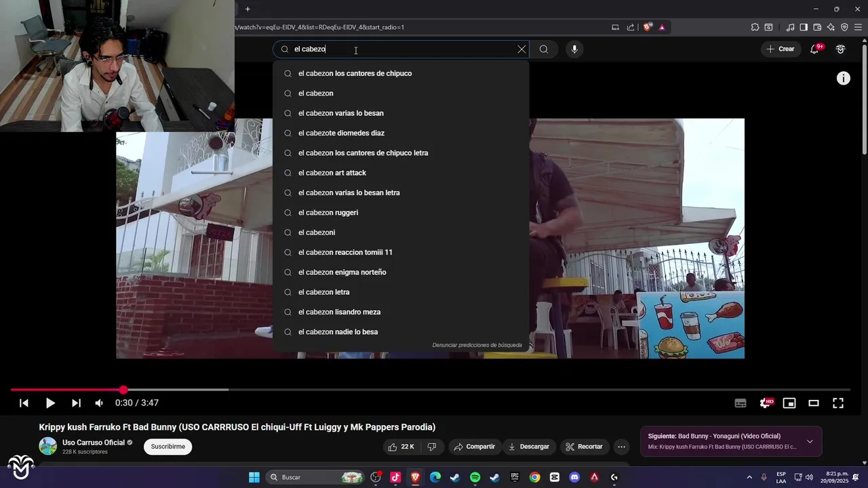Click Denunciar predicciones de búsqueda link

[477, 345]
